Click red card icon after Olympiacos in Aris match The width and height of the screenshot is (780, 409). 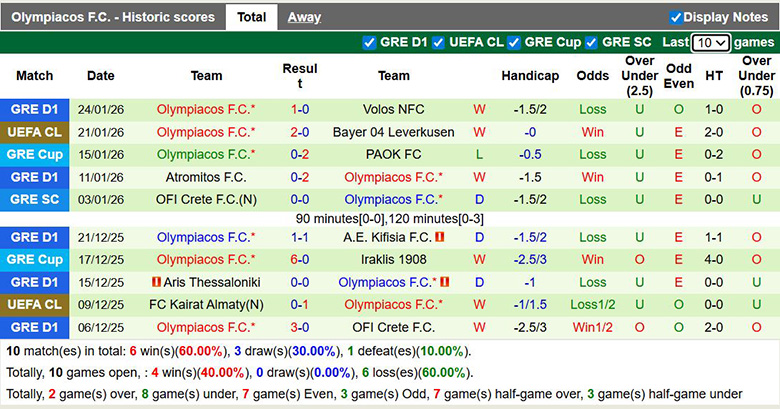[x=445, y=282]
